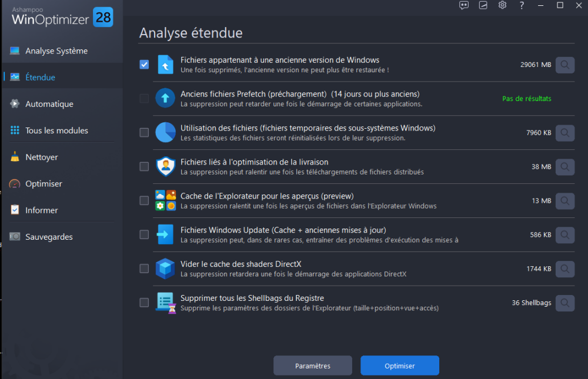588x379 pixels.
Task: View details for 38 MB delivery optimization
Action: 564,167
